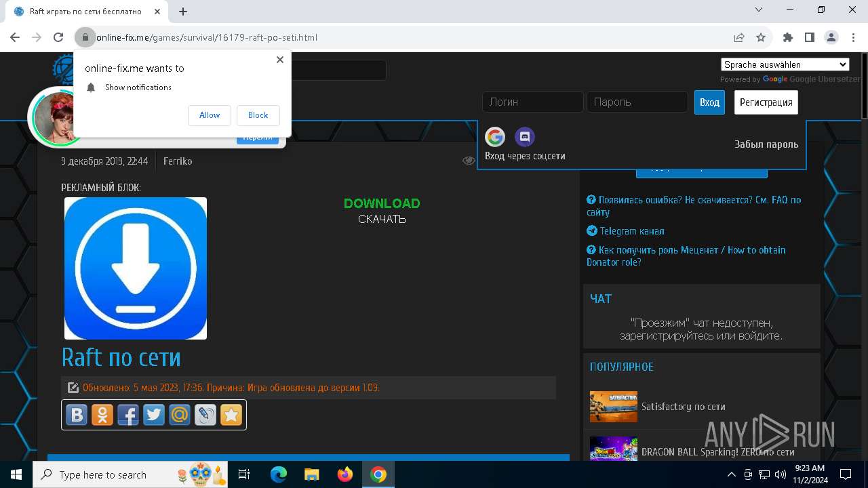Open Windows notification center

click(x=846, y=474)
